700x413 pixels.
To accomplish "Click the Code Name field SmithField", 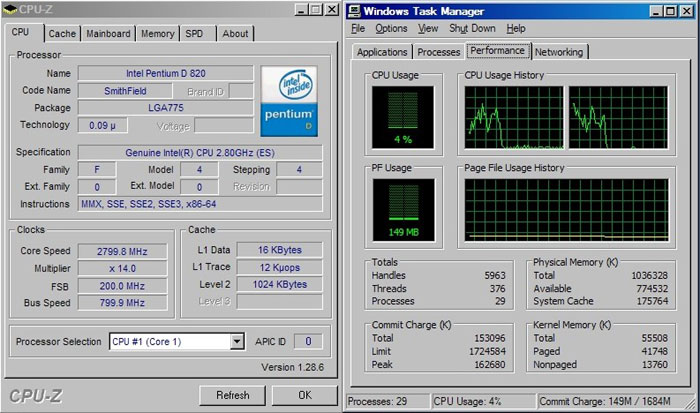I will coord(125,91).
